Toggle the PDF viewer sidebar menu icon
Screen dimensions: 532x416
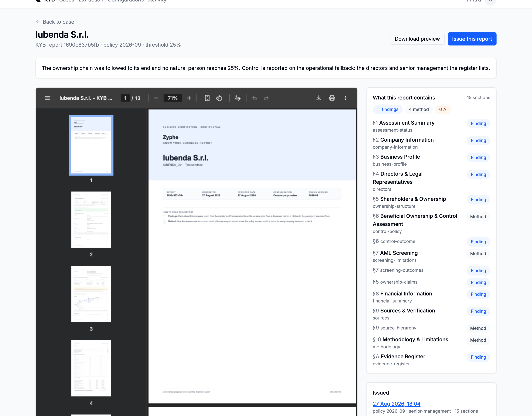pyautogui.click(x=48, y=98)
